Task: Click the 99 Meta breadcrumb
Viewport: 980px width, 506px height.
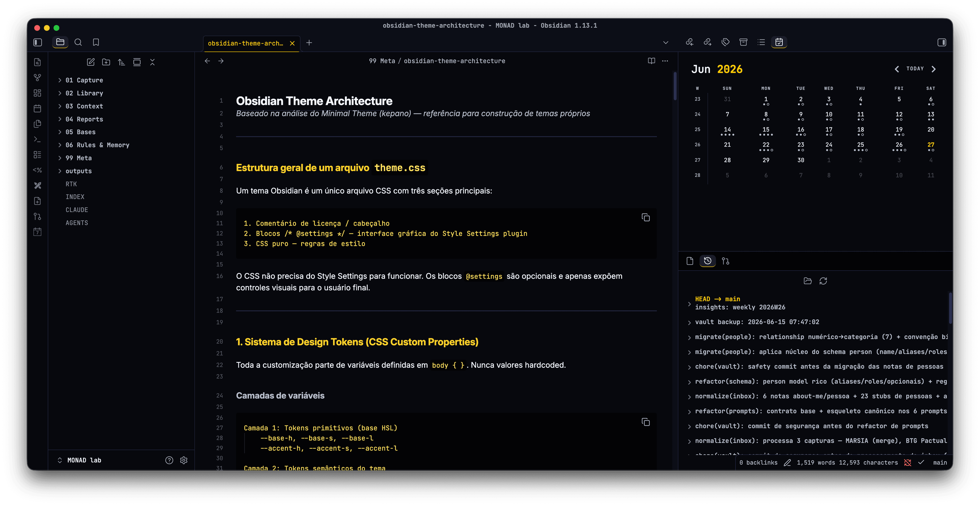Action: 382,61
